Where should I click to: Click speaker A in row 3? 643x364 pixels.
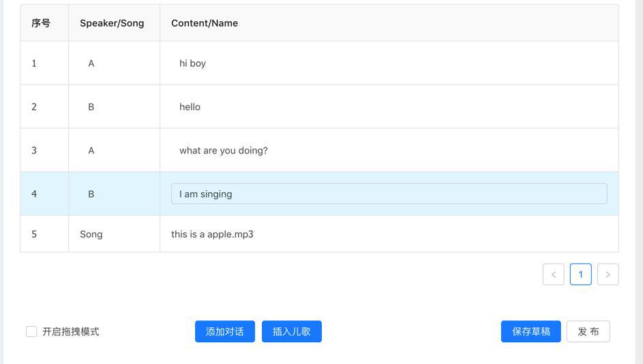coord(91,151)
